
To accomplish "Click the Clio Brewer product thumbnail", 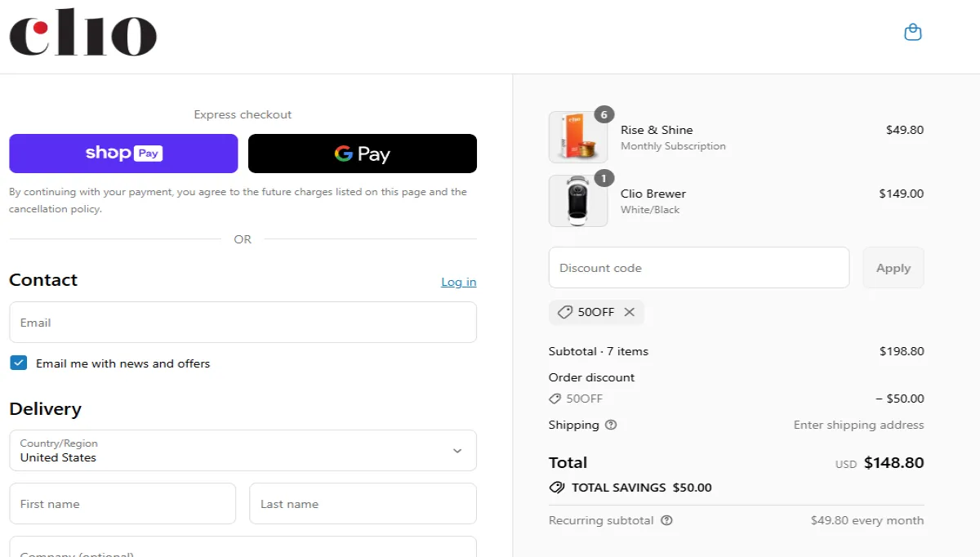I will coord(578,200).
